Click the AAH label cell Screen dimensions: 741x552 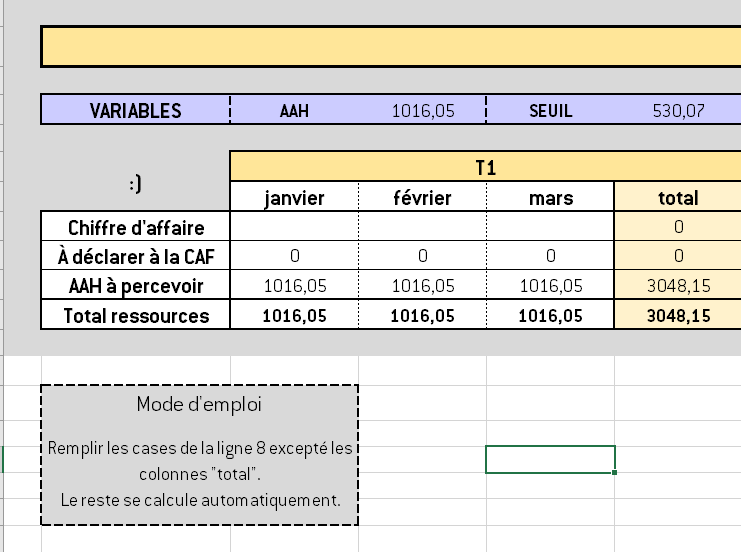point(294,110)
